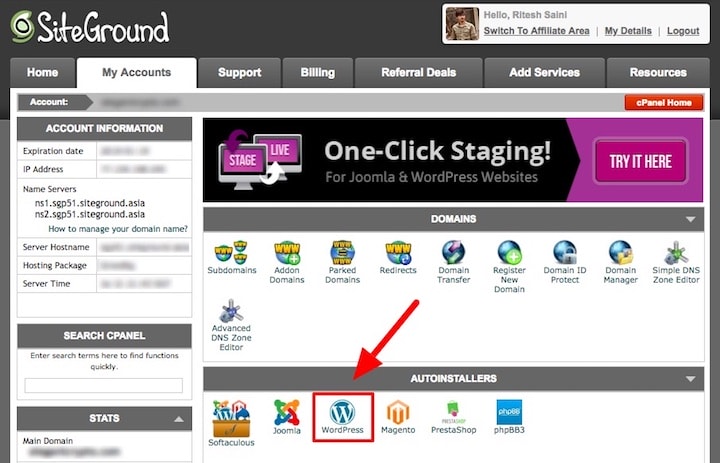The height and width of the screenshot is (463, 720).
Task: Collapse the Autoinstallers section
Action: 691,379
